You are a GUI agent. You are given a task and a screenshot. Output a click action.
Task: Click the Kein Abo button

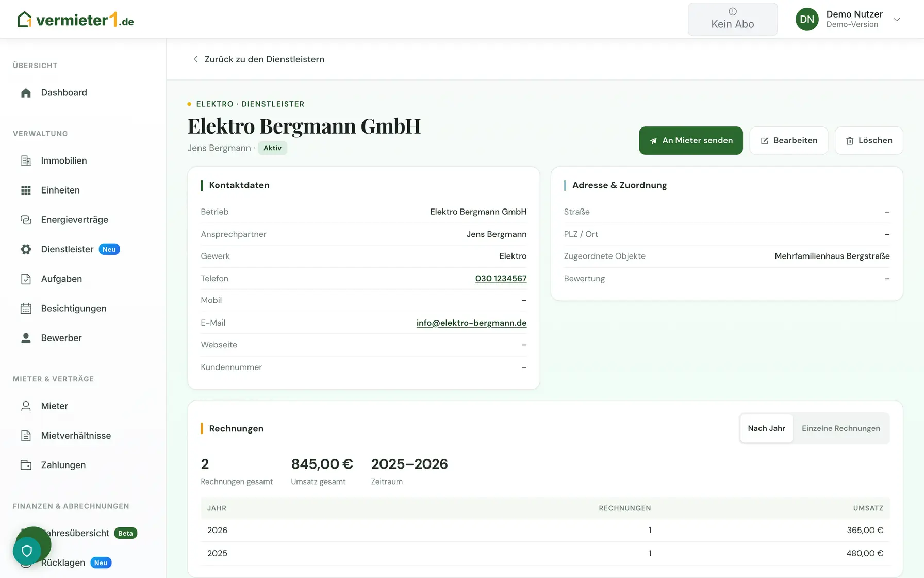pos(732,19)
